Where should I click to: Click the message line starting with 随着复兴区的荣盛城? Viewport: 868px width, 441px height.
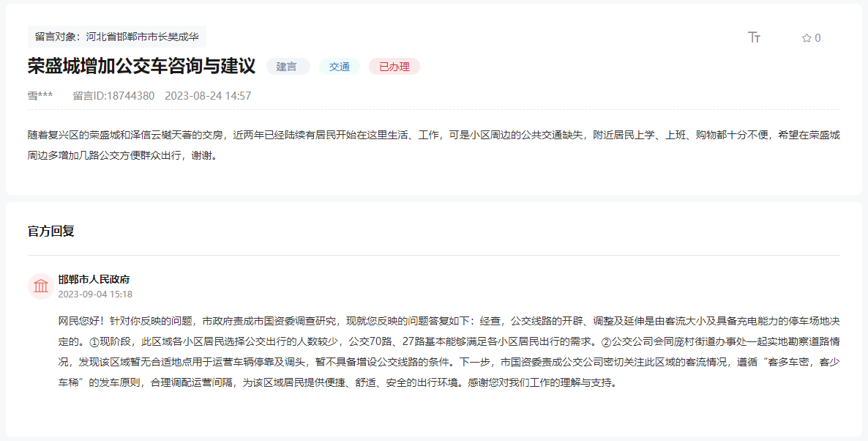[x=434, y=135]
